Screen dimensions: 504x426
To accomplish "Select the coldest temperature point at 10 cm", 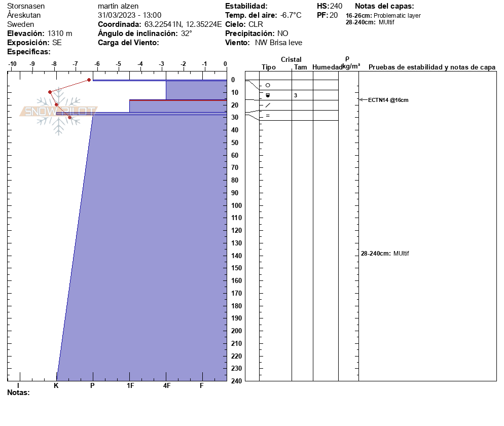I will click(50, 92).
